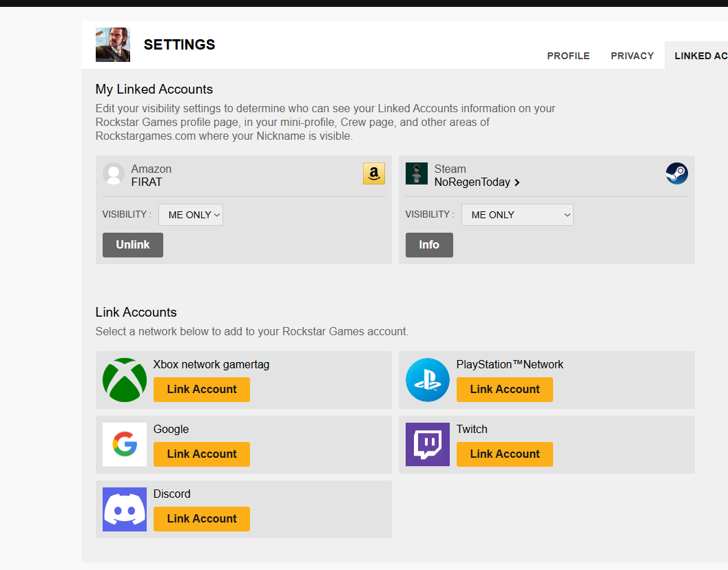Screen dimensions: 728x570
Task: Click the Google logo icon
Action: click(125, 444)
